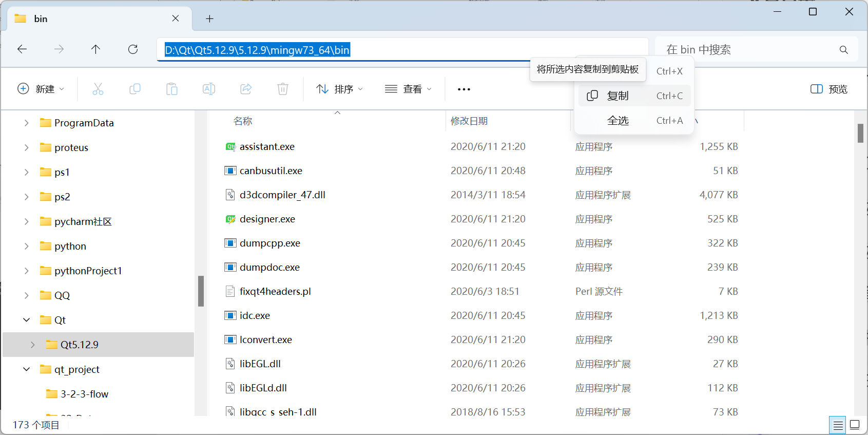
Task: Go up one folder level
Action: 95,49
